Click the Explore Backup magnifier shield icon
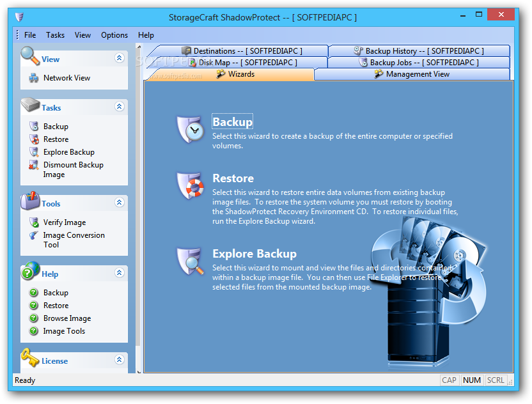This screenshot has width=532, height=404. tap(191, 261)
